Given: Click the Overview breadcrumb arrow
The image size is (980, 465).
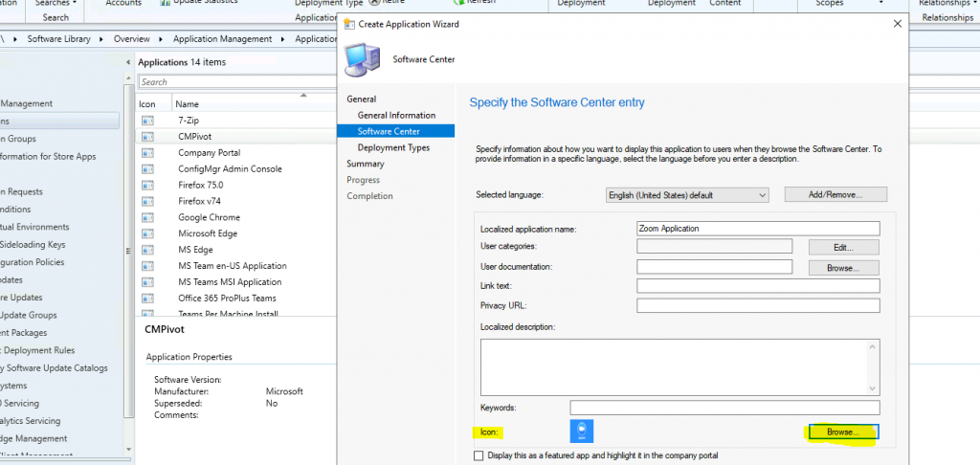Looking at the screenshot, I should (x=161, y=38).
